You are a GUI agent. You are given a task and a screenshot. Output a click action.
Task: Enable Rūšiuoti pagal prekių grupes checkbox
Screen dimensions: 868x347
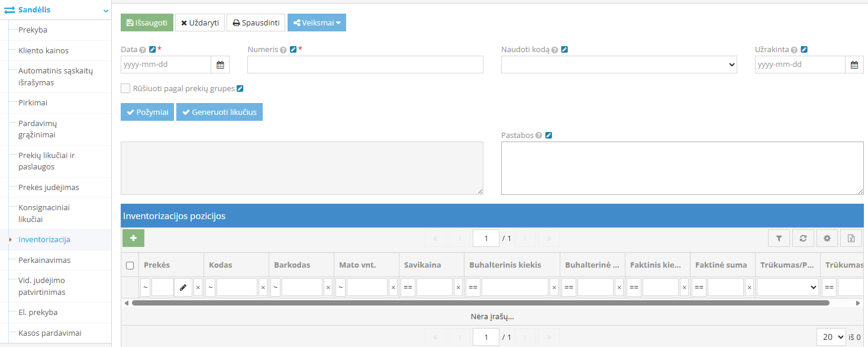pyautogui.click(x=125, y=88)
